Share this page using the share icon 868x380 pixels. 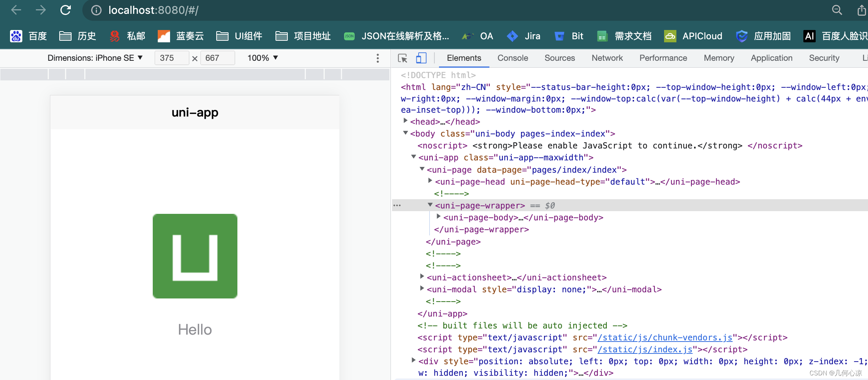tap(862, 10)
